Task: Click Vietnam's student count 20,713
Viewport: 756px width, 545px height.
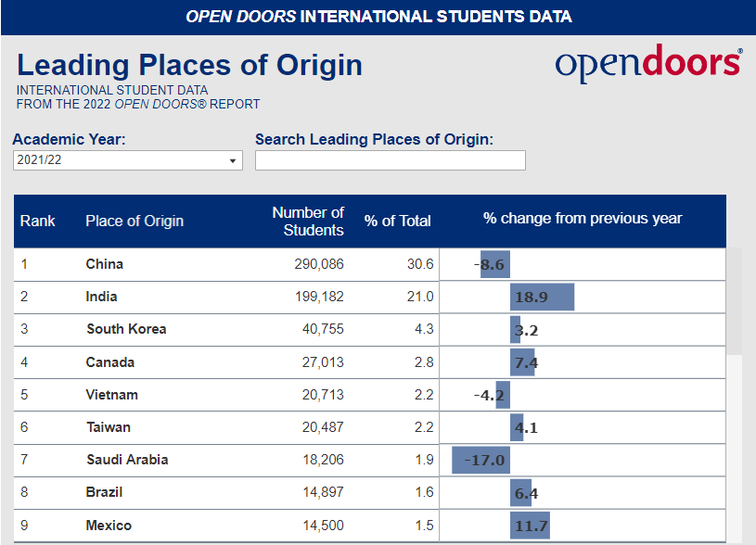Action: [323, 395]
